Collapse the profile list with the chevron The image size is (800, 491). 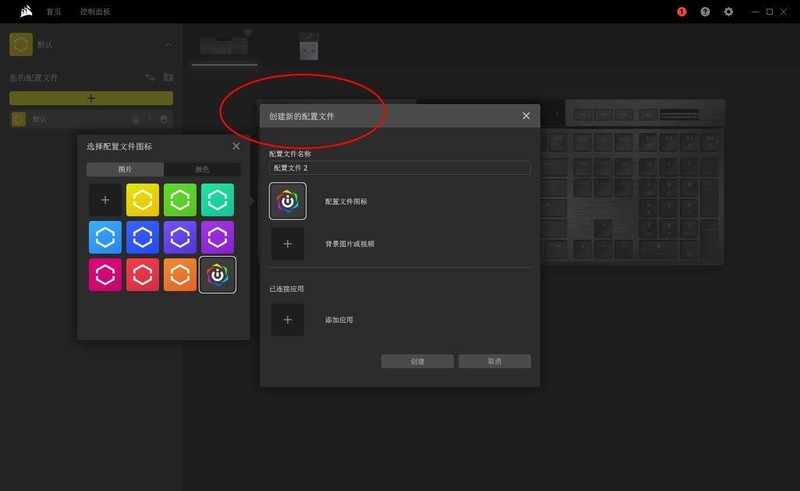[x=168, y=45]
